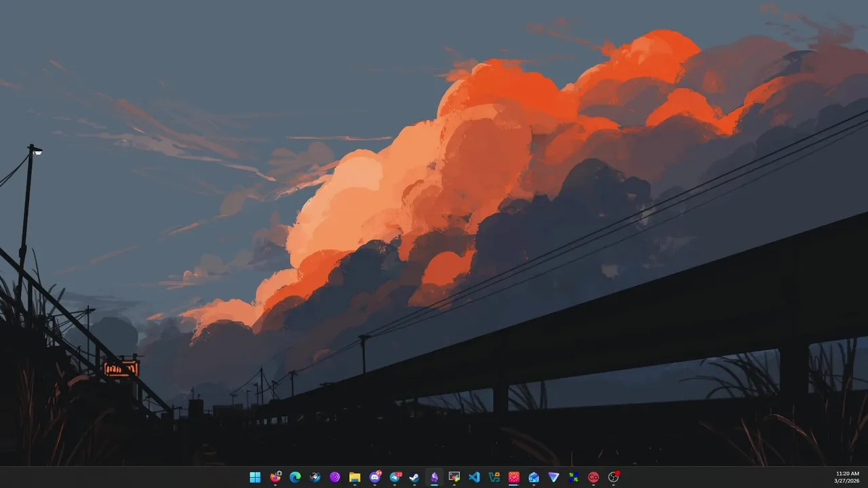Open the purple triangle Proton VPN icon

(554, 477)
